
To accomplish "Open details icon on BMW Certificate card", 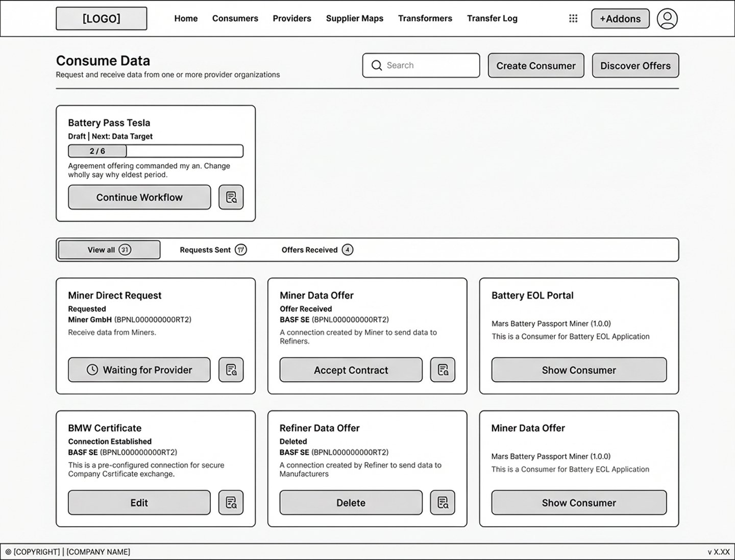I will pyautogui.click(x=231, y=503).
